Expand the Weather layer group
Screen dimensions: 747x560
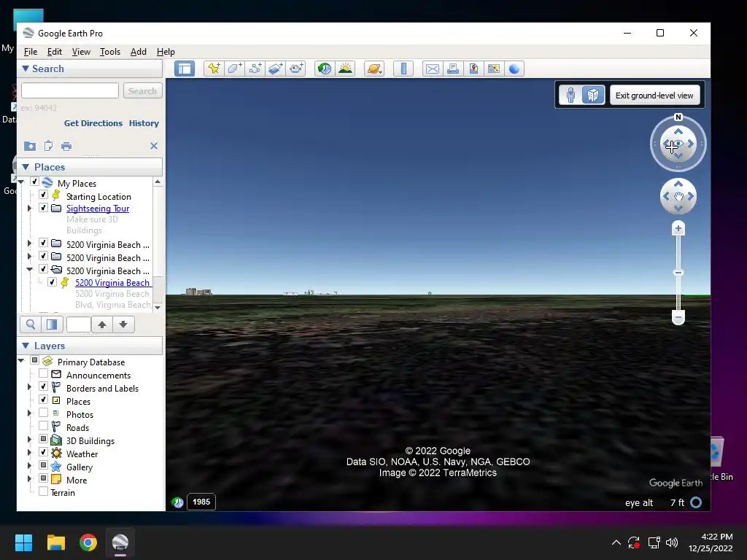[29, 452]
